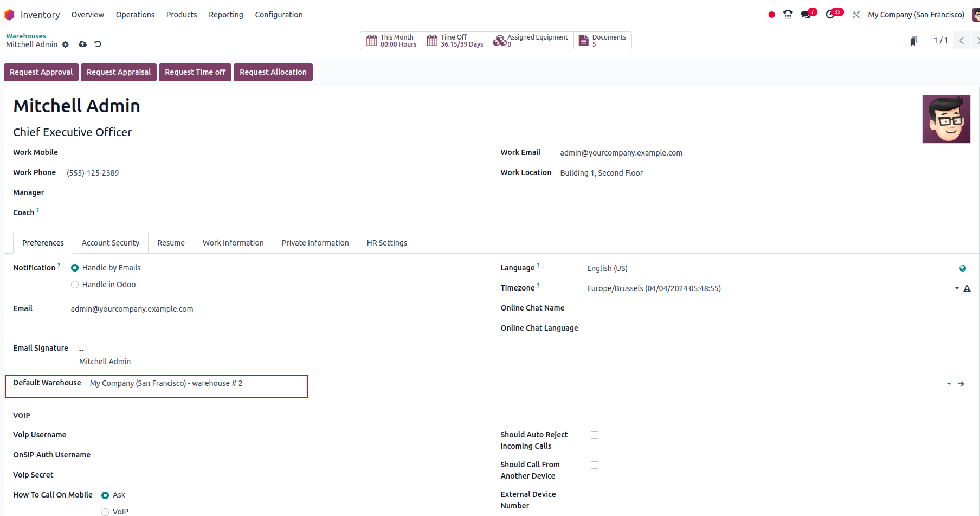
Task: Select VoIP for calling on mobile
Action: pyautogui.click(x=105, y=512)
